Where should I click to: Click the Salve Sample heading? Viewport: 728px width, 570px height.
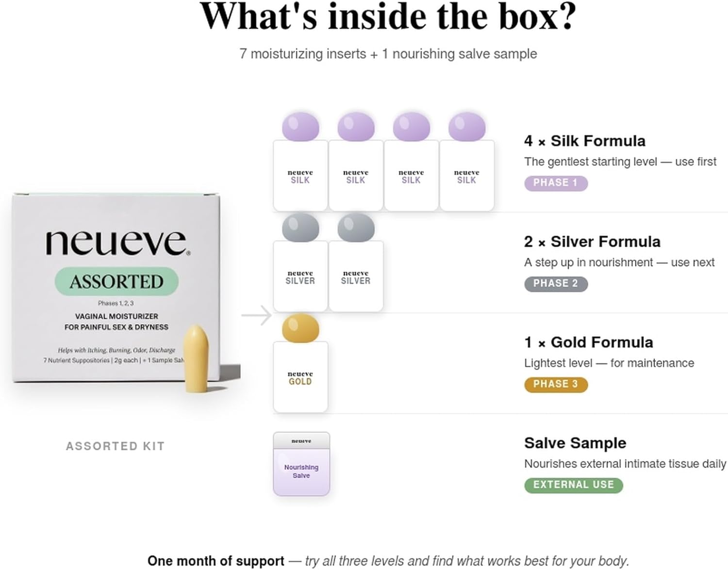575,443
